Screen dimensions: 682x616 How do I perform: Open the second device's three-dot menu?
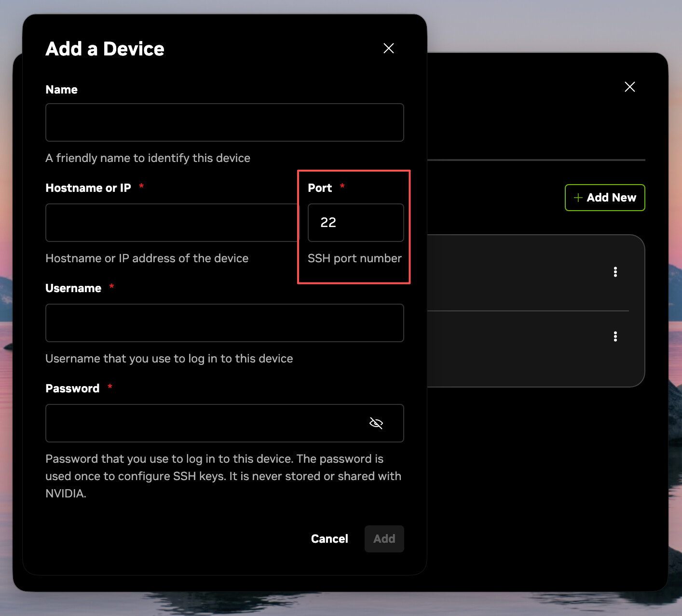(615, 336)
